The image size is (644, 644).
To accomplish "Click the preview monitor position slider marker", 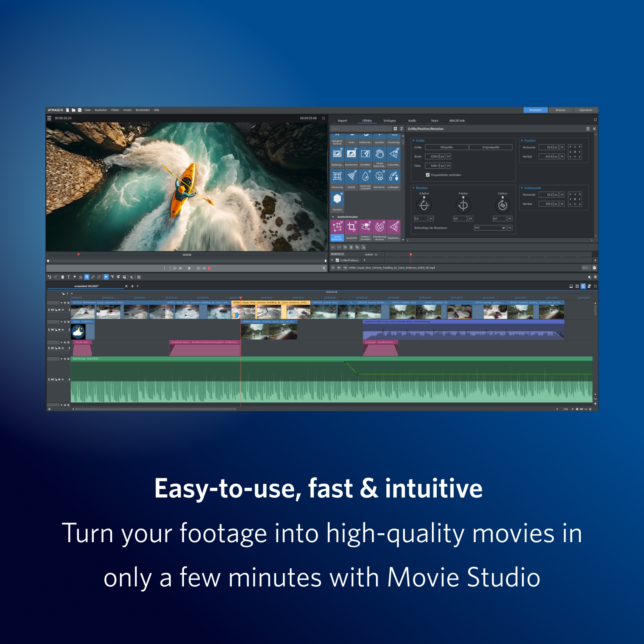I will 78,254.
